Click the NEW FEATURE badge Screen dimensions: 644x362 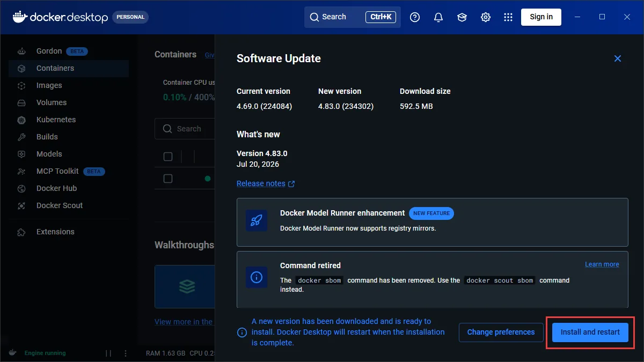[431, 213]
